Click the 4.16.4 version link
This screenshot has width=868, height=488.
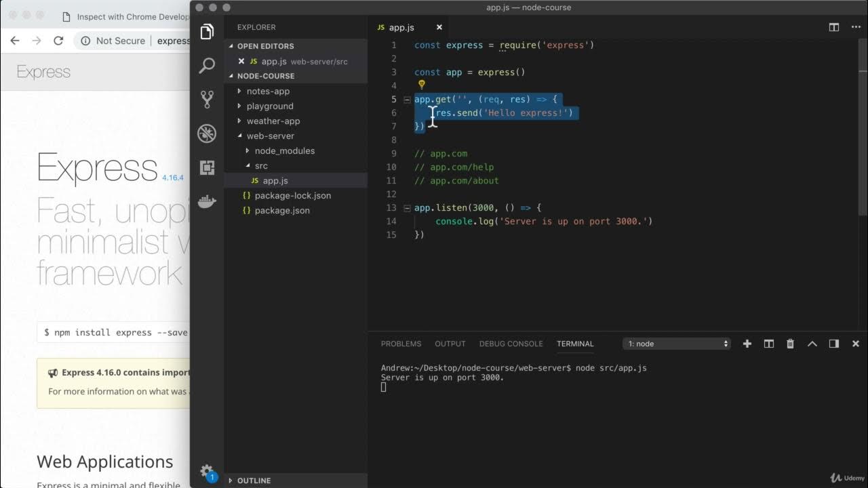click(x=172, y=178)
